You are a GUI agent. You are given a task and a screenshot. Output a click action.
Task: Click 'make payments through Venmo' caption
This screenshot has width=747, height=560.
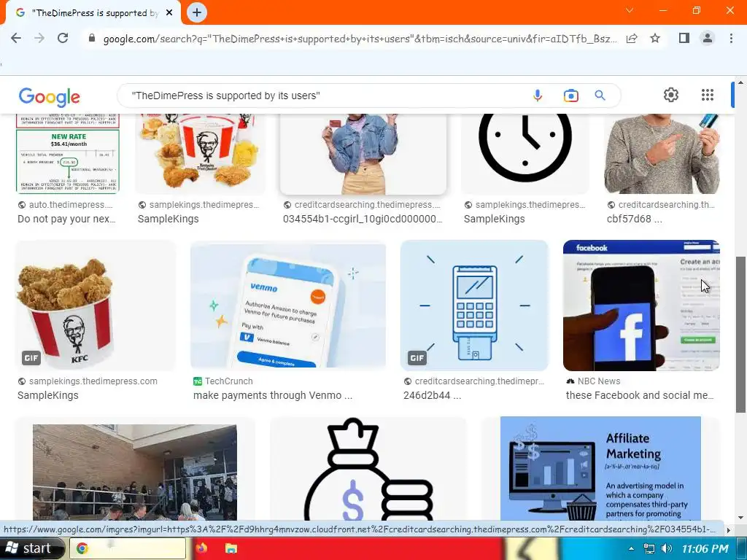273,395
